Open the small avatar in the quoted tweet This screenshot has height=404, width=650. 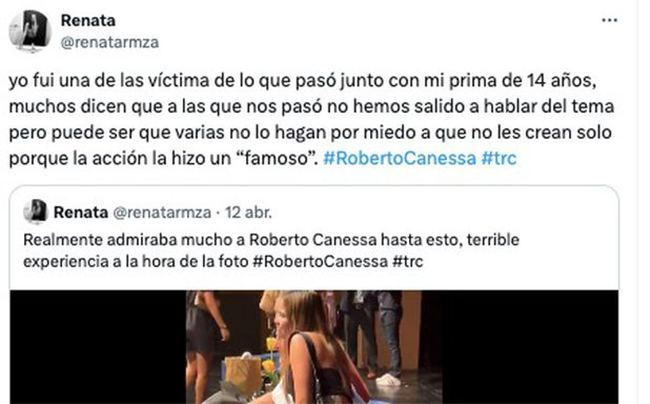[36, 212]
